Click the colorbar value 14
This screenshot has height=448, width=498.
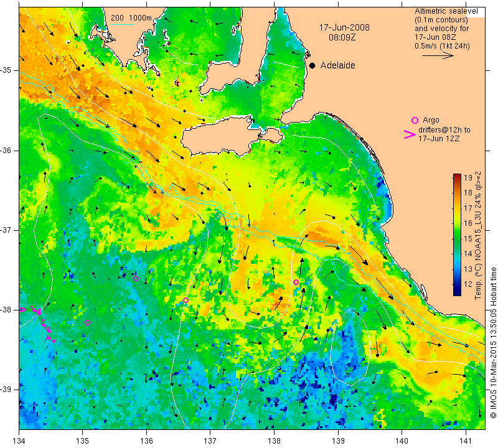coord(468,254)
